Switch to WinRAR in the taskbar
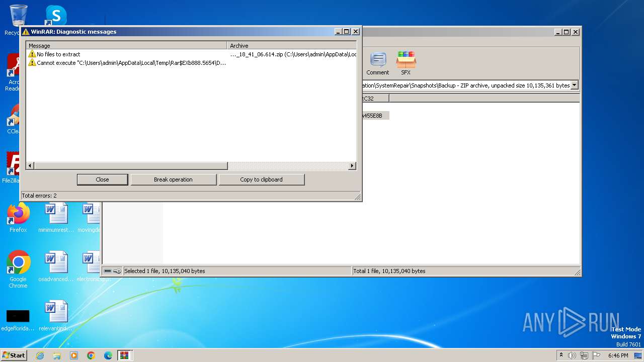644x362 pixels. (124, 355)
